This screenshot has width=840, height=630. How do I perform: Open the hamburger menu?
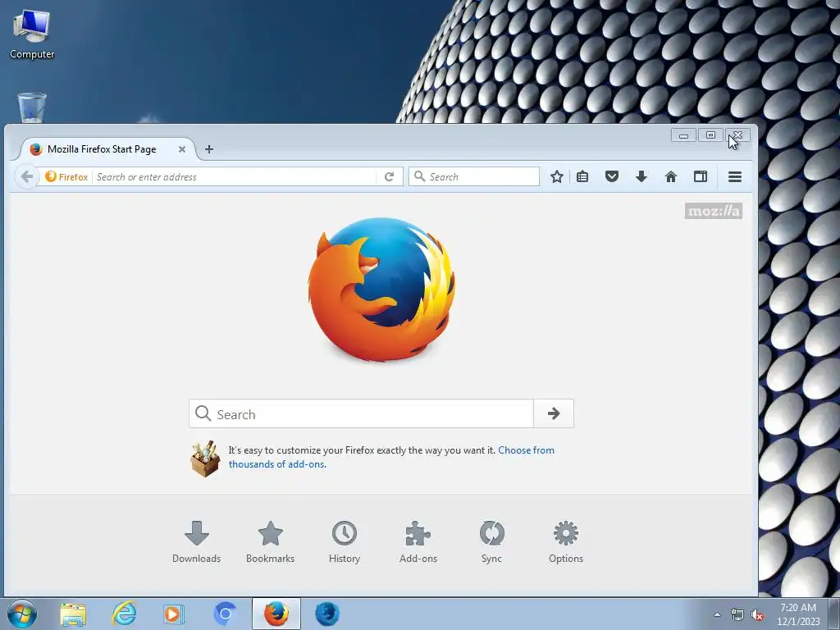click(735, 177)
